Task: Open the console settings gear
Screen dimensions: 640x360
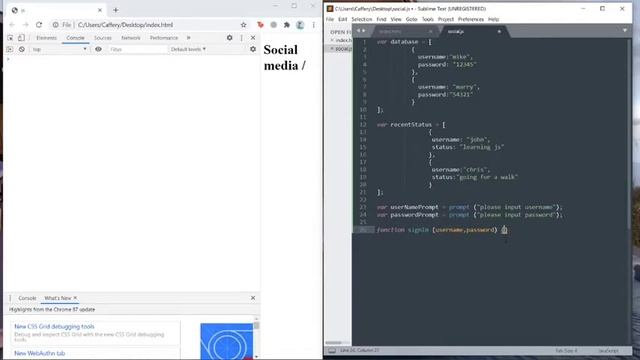Action: tap(253, 49)
